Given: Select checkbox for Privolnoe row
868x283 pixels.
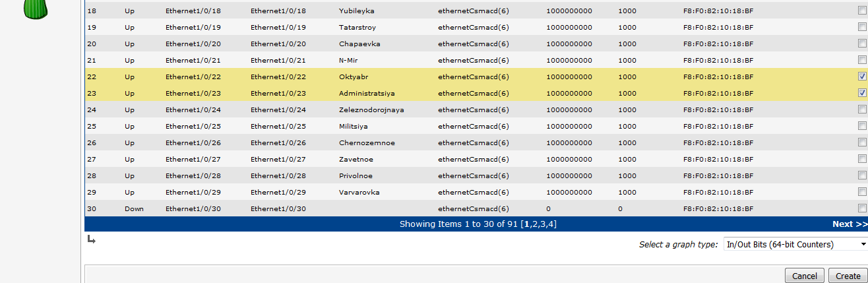Looking at the screenshot, I should coord(862,175).
